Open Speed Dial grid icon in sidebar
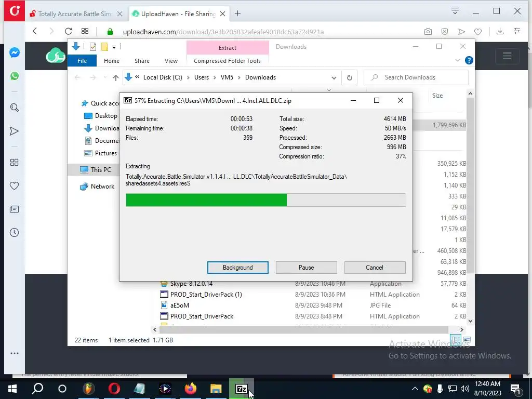The width and height of the screenshot is (532, 399). coord(14,163)
